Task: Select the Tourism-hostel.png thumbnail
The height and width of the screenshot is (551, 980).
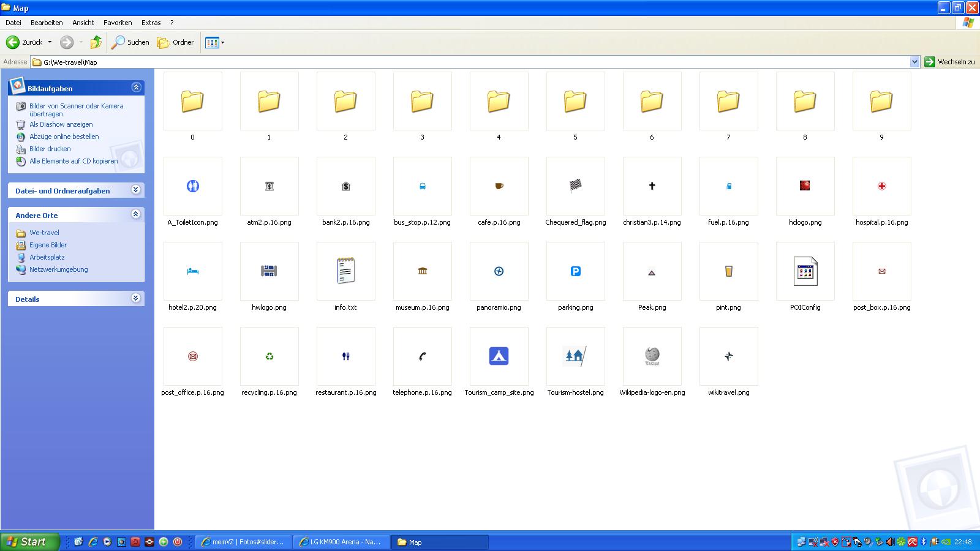Action: 576,356
